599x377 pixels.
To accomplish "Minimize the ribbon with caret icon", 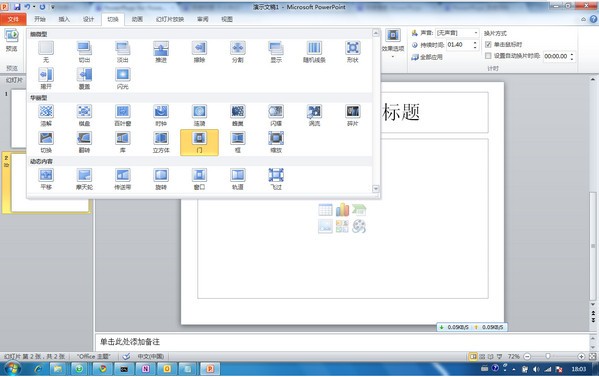I will [583, 19].
